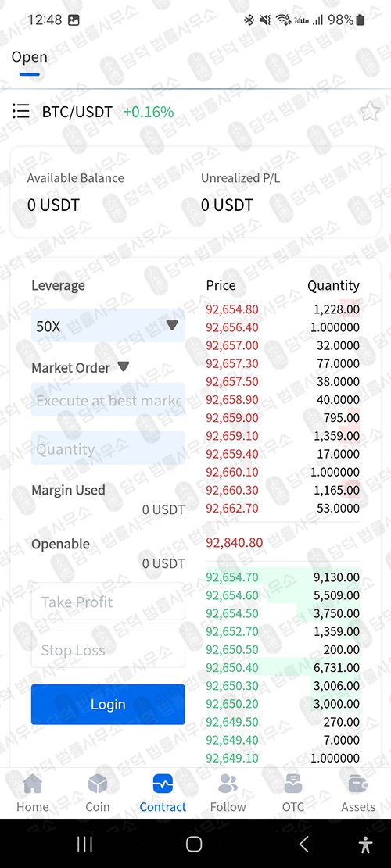Open the trading pair list menu icon
Image resolution: width=391 pixels, height=868 pixels.
20,111
